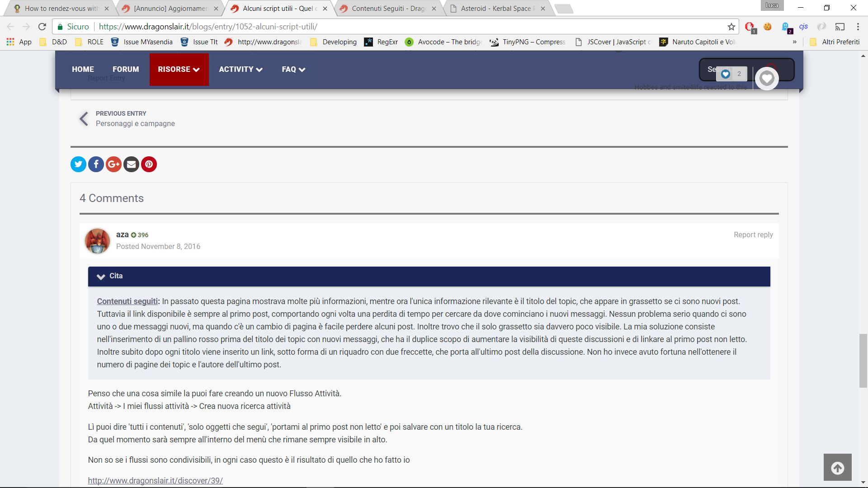Screen dimensions: 868x488
Task: Share entry on Twitter icon
Action: pos(78,164)
